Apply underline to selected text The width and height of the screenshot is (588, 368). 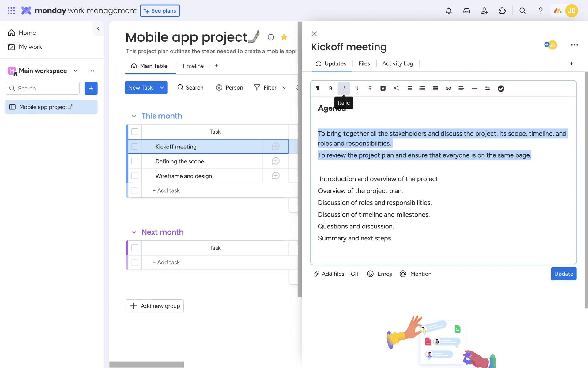pyautogui.click(x=356, y=88)
